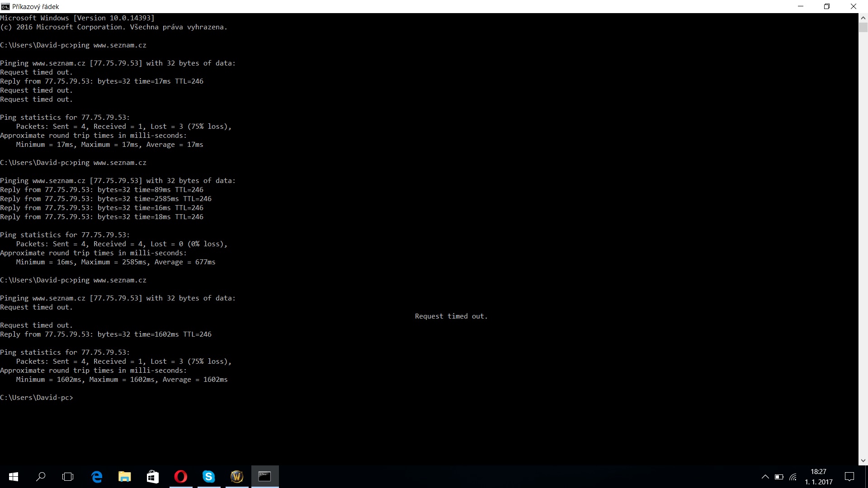Open the Windows Start menu
This screenshot has height=488, width=868.
click(x=14, y=477)
